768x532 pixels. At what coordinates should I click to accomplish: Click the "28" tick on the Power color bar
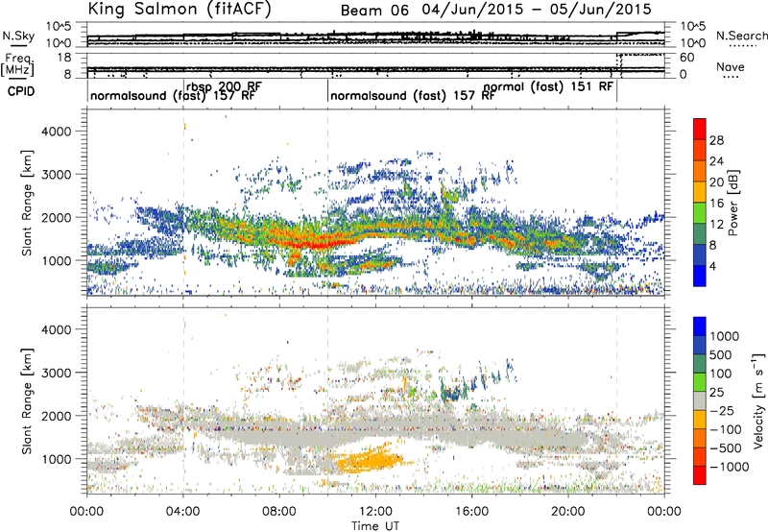(x=716, y=140)
